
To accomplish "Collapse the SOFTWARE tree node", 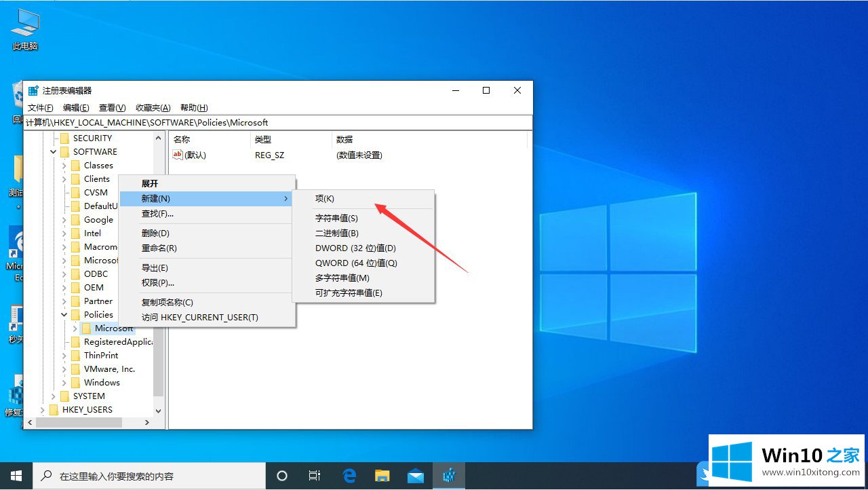I will (x=54, y=152).
